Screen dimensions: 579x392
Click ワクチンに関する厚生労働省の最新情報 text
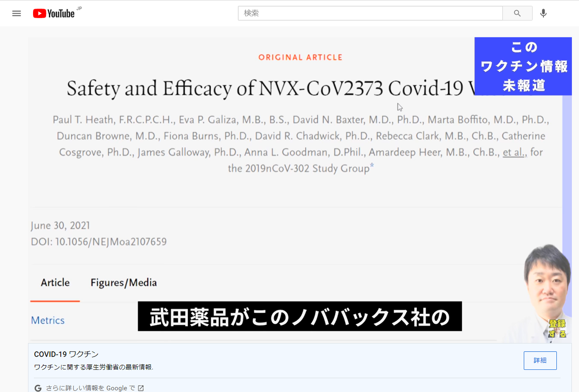click(94, 367)
